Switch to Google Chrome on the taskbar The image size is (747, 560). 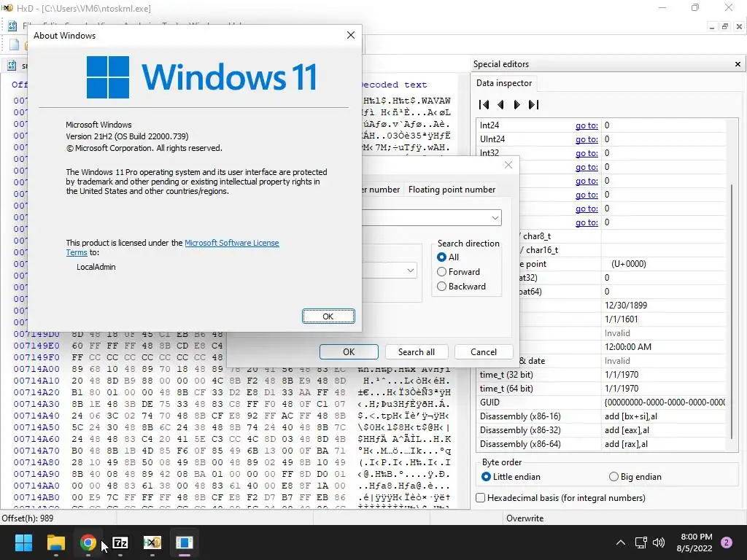point(88,542)
